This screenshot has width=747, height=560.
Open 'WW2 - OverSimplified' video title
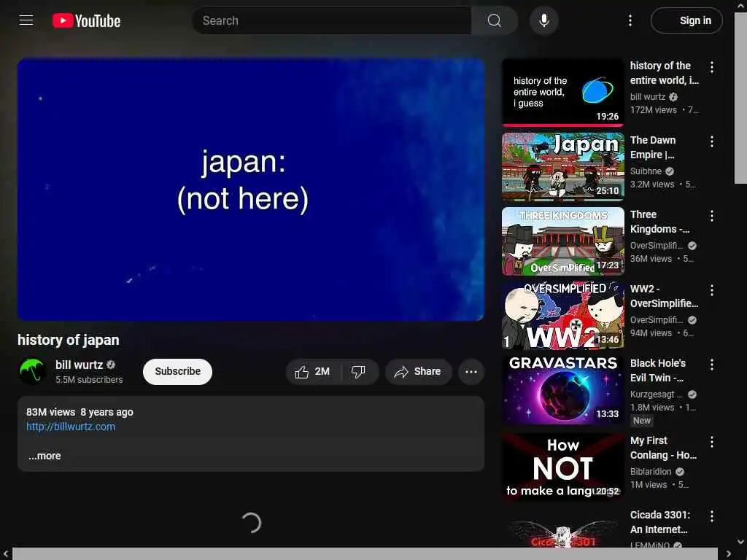tap(664, 296)
